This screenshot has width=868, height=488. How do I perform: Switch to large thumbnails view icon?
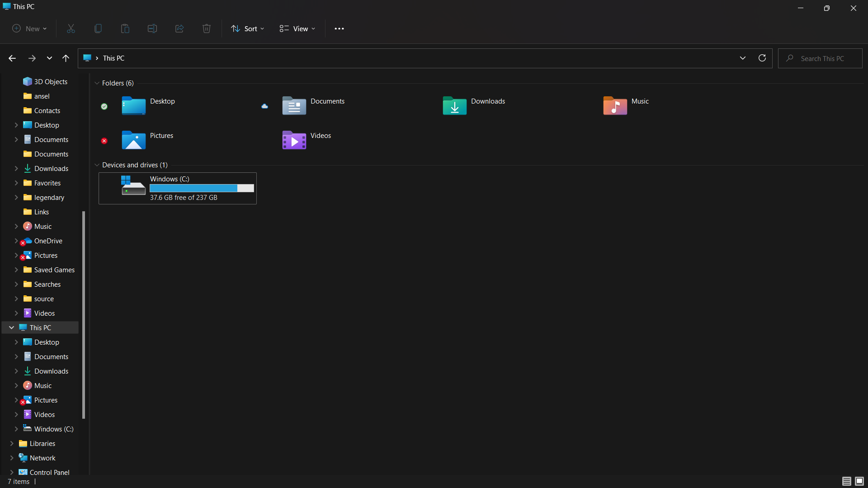point(859,481)
